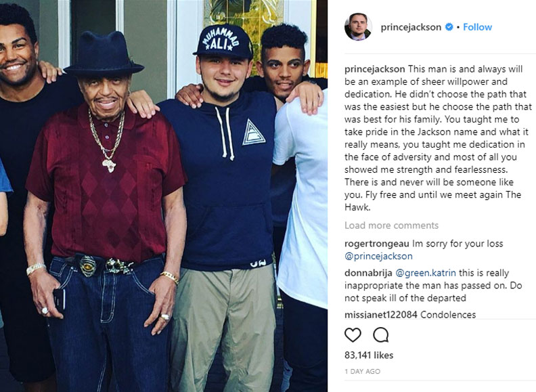Open rogertrongeau commenter profile
Image resolution: width=536 pixels, height=392 pixels.
point(377,244)
